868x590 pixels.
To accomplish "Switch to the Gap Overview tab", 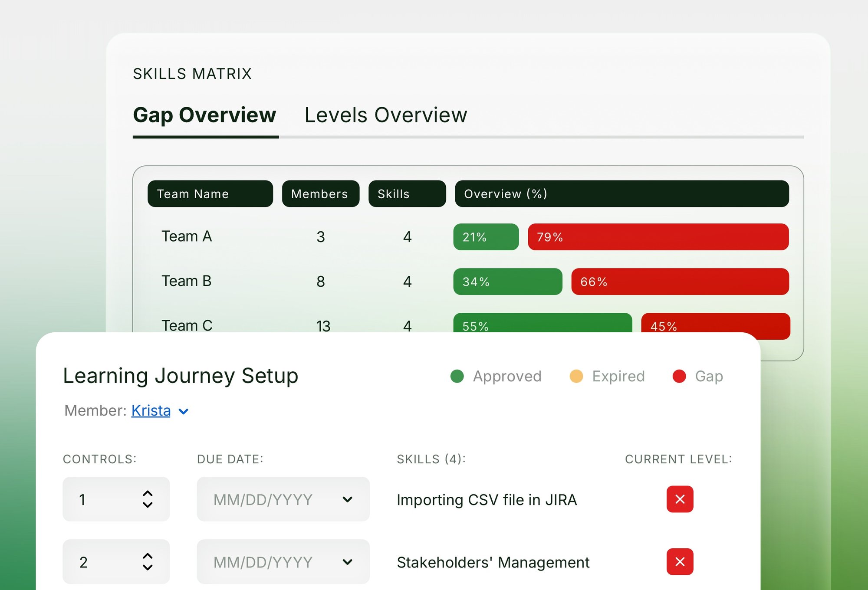I will [204, 115].
